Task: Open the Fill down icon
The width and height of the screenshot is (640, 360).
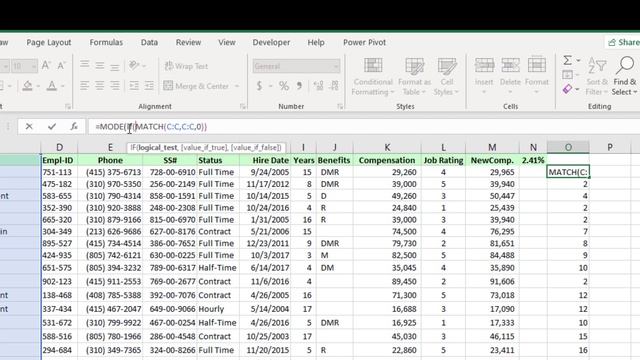Action: (567, 75)
